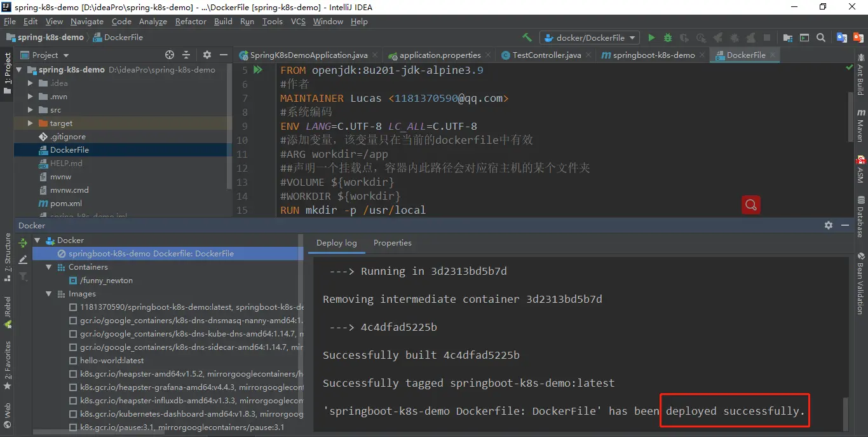Close the SpringK8sDemoApplication.java tab
Viewport: 868px width, 437px height.
pyautogui.click(x=375, y=55)
